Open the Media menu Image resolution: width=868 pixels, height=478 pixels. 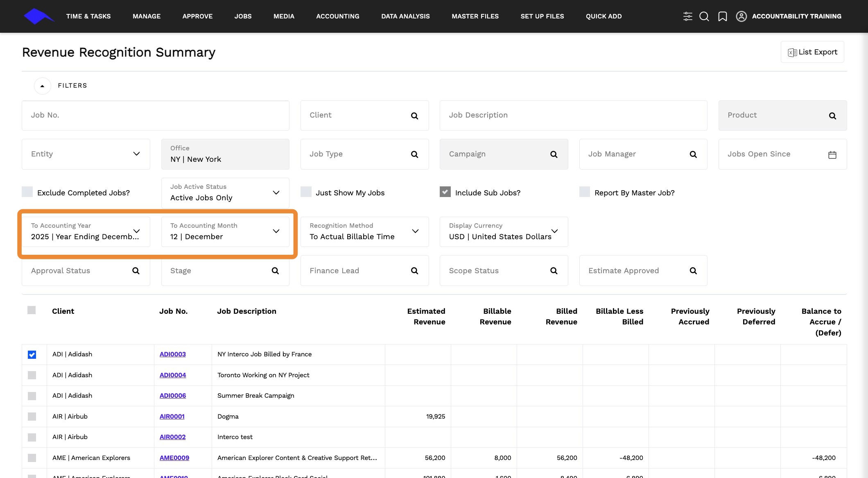(x=284, y=16)
